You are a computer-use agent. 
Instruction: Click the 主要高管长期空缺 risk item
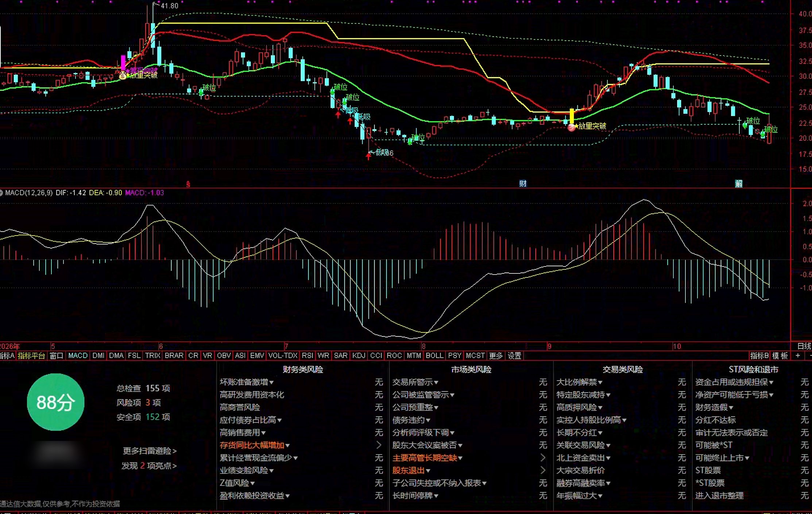425,458
